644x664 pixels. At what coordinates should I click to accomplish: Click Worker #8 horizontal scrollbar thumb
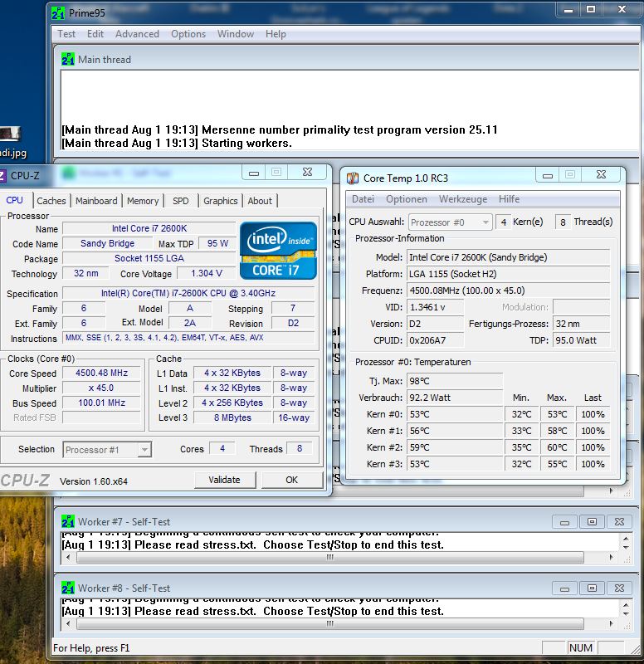[329, 623]
